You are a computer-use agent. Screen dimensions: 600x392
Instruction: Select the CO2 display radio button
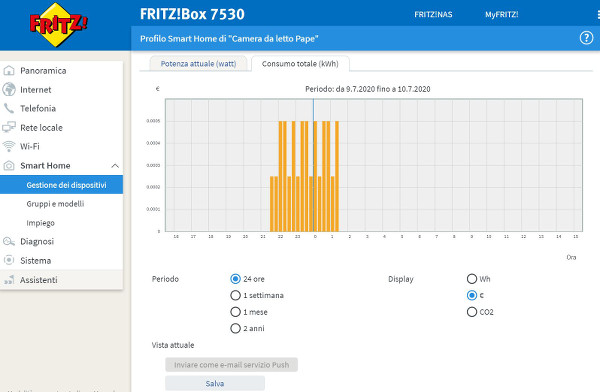click(472, 312)
